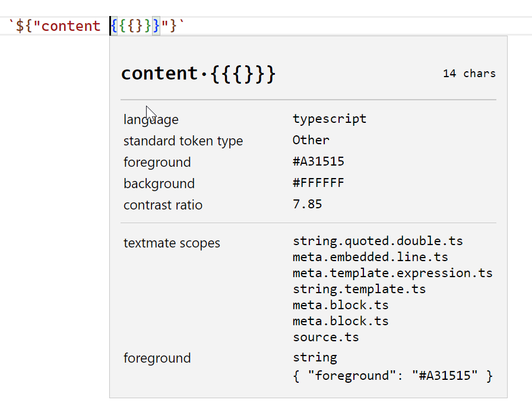
Task: Click the "#FFFFFF" background color value
Action: pos(319,183)
